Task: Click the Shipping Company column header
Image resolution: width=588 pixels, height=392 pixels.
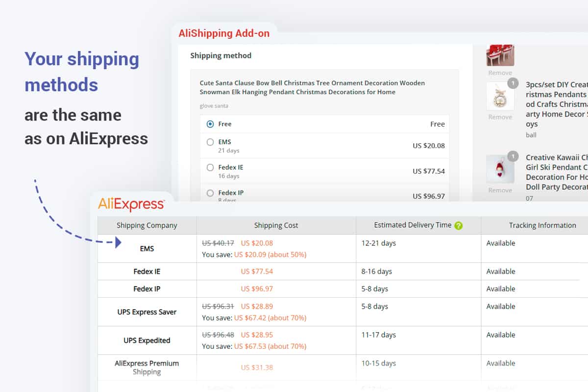Action: 147,226
